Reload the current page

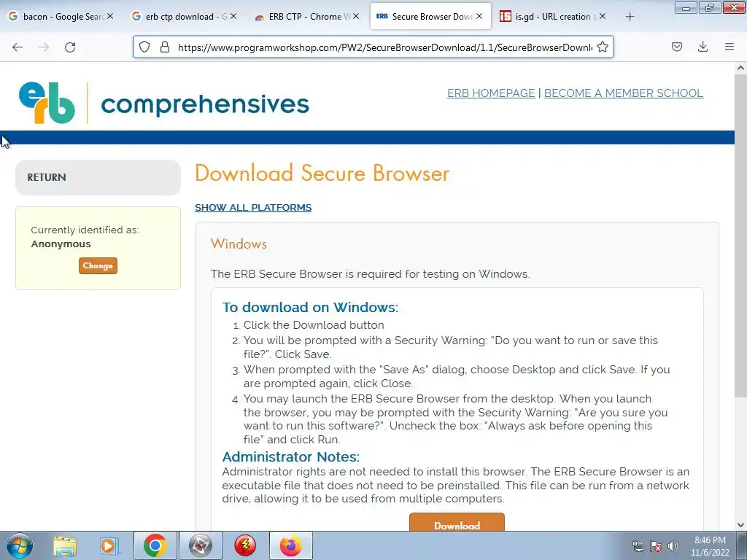point(70,47)
